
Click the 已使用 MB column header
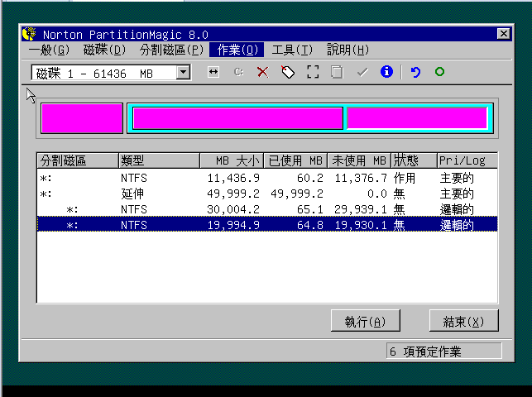tap(295, 160)
